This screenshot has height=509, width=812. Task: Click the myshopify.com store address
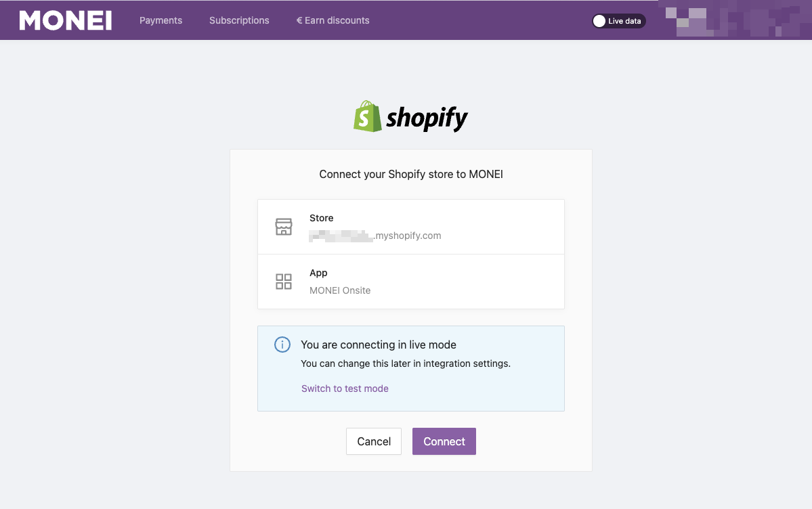pyautogui.click(x=375, y=236)
